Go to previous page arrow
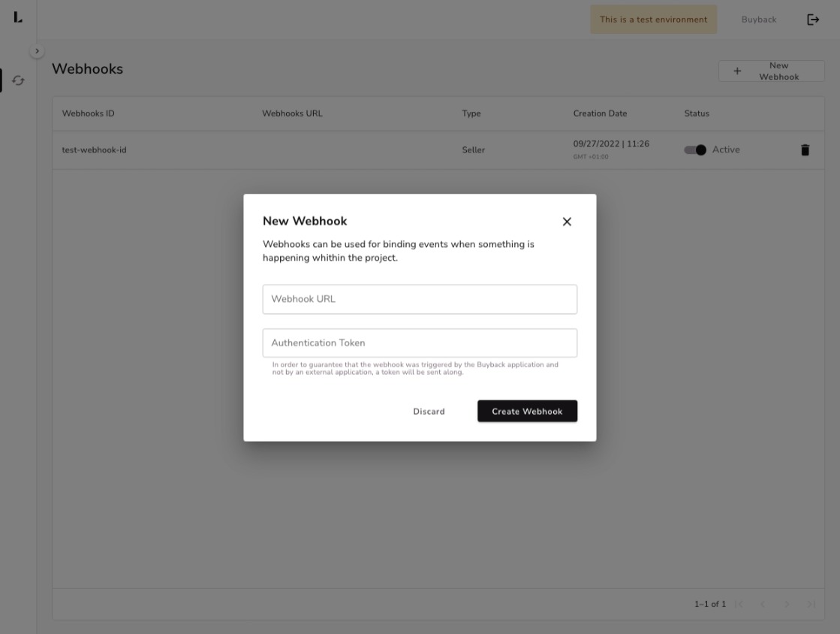 (x=763, y=604)
